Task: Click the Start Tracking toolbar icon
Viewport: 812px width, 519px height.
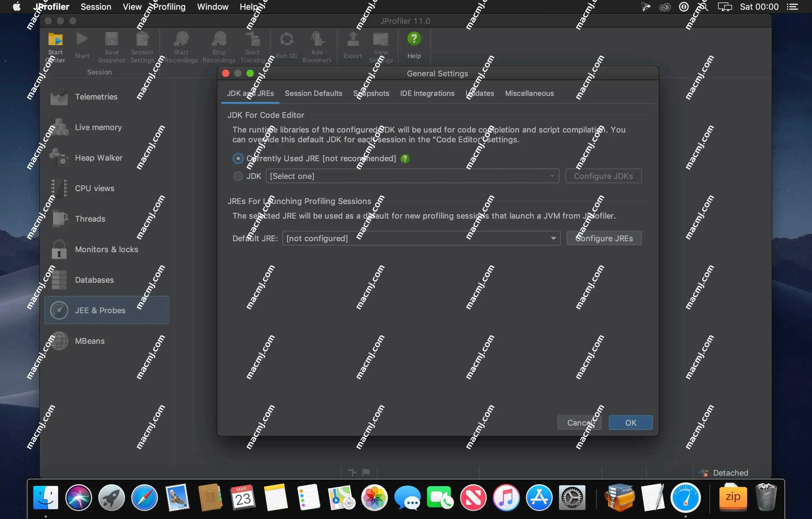Action: pos(253,47)
